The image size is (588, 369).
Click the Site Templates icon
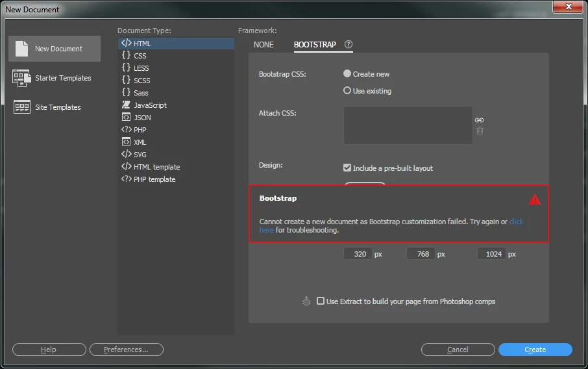[x=22, y=107]
